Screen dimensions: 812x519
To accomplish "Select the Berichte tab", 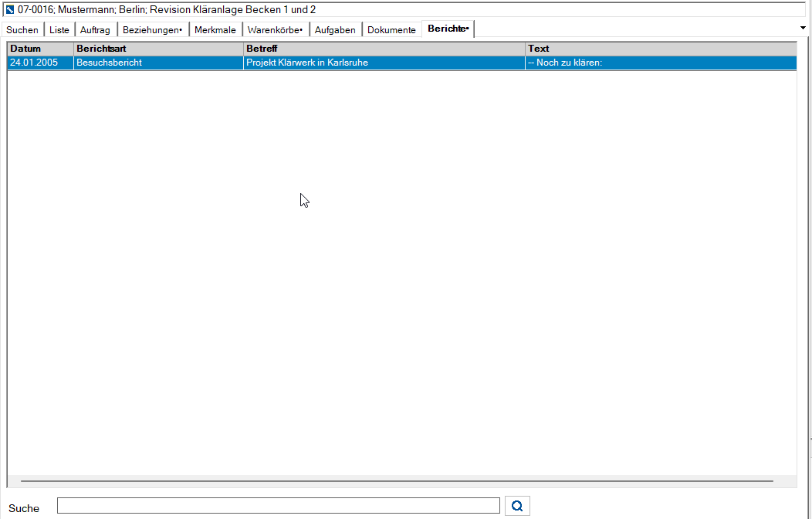I will pyautogui.click(x=448, y=29).
